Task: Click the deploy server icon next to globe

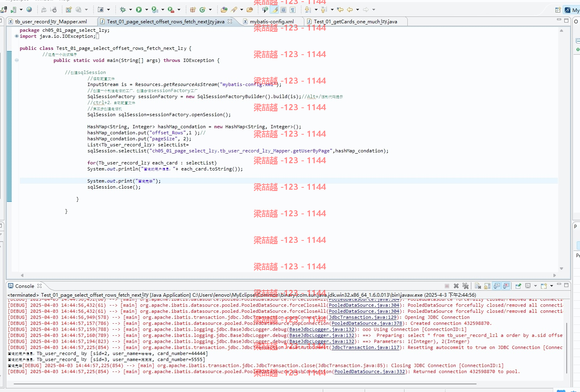Action: point(13,9)
